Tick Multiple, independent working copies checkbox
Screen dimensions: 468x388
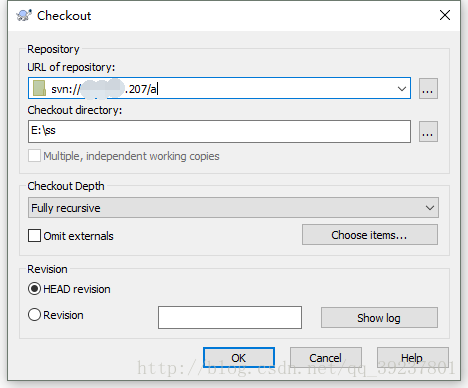pyautogui.click(x=34, y=156)
